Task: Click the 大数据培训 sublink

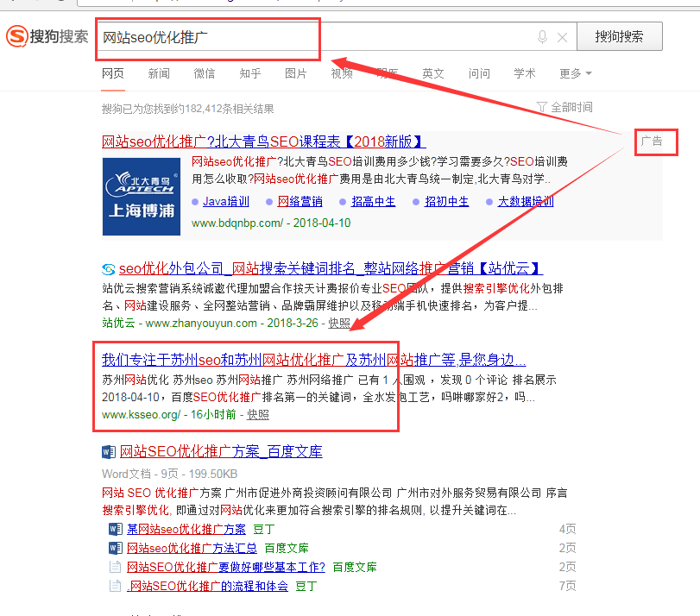Action: click(525, 201)
